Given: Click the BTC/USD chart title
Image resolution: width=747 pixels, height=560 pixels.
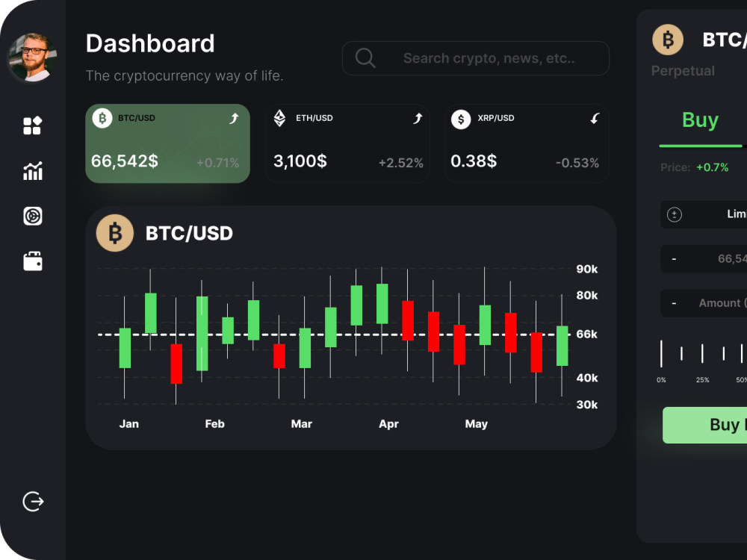Looking at the screenshot, I should [189, 233].
